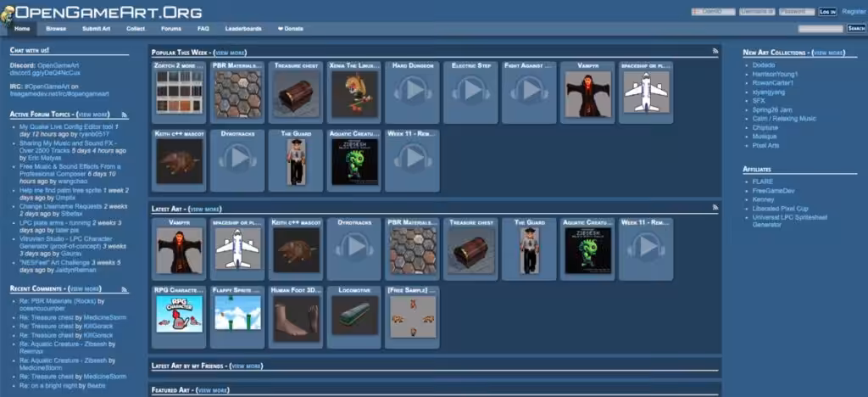The height and width of the screenshot is (397, 868).
Task: Open Vampyr thumbnail in Latest Art
Action: coord(180,250)
